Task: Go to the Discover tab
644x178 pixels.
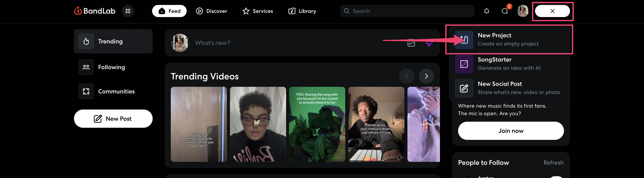Action: pos(211,11)
